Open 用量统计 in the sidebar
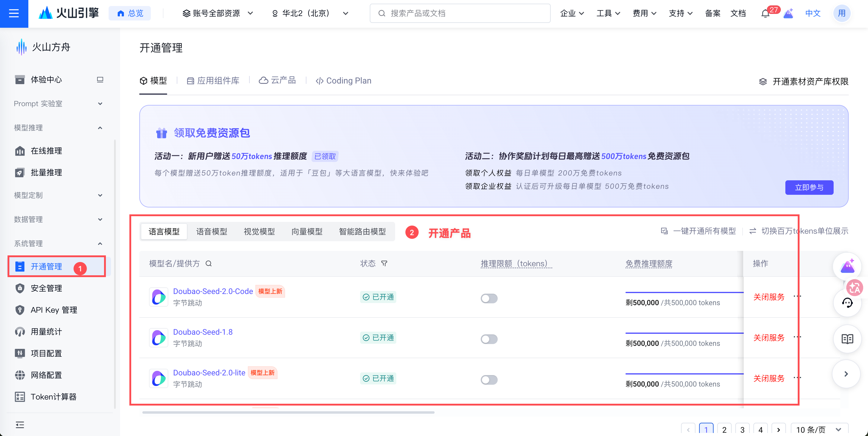The height and width of the screenshot is (436, 868). tap(46, 332)
